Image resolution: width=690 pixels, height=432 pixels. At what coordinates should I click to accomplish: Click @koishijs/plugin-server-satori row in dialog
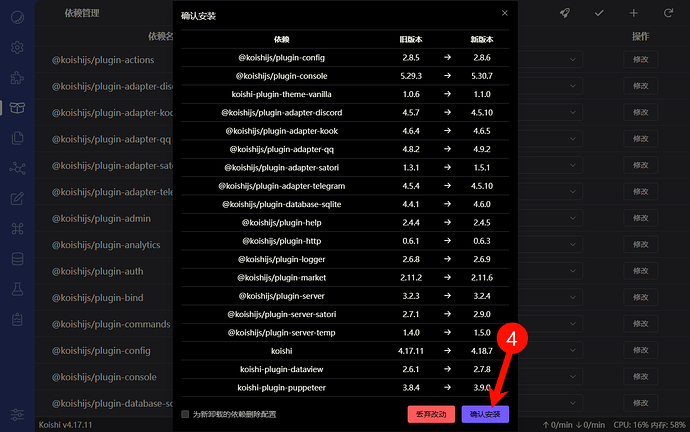point(345,314)
